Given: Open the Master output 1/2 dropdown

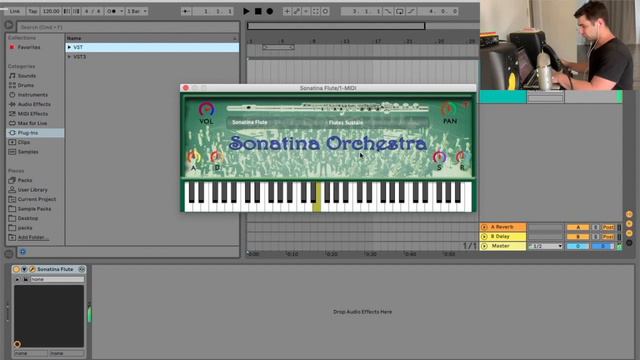Looking at the screenshot, I should click(x=546, y=246).
